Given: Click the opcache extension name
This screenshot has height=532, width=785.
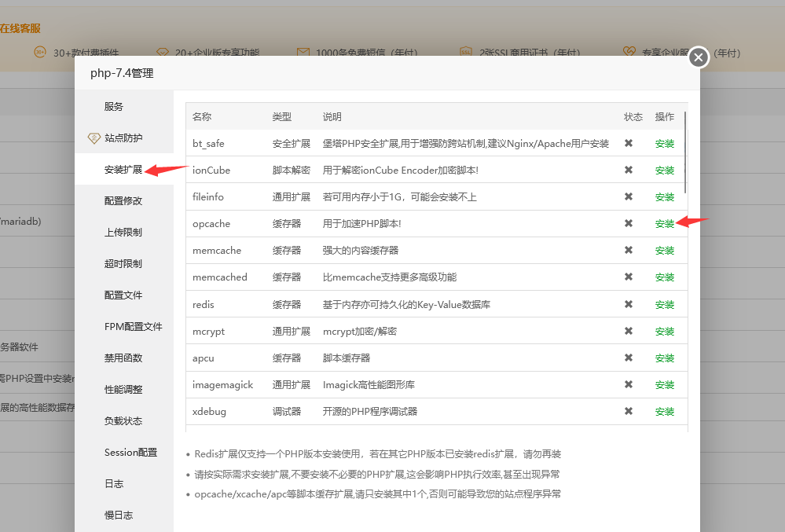Looking at the screenshot, I should coord(211,224).
